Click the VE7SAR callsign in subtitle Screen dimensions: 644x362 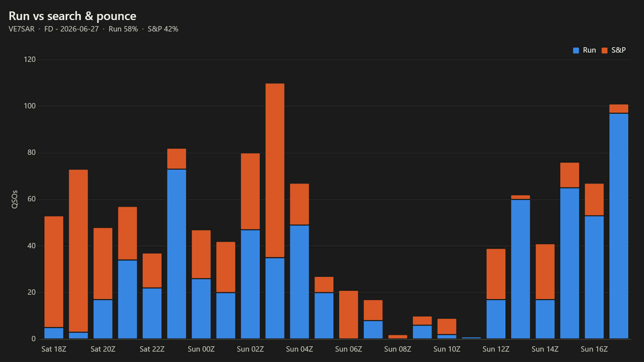click(21, 29)
